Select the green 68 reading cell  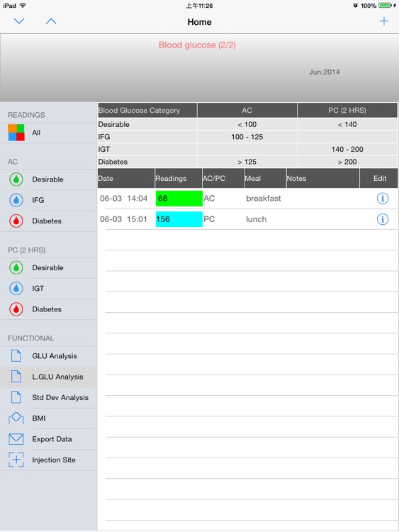(x=179, y=199)
